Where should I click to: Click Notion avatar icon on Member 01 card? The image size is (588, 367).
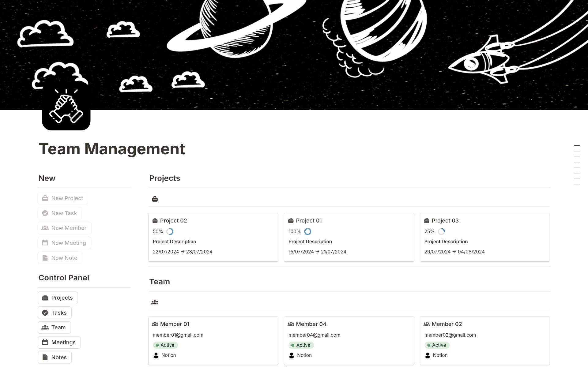pos(156,355)
